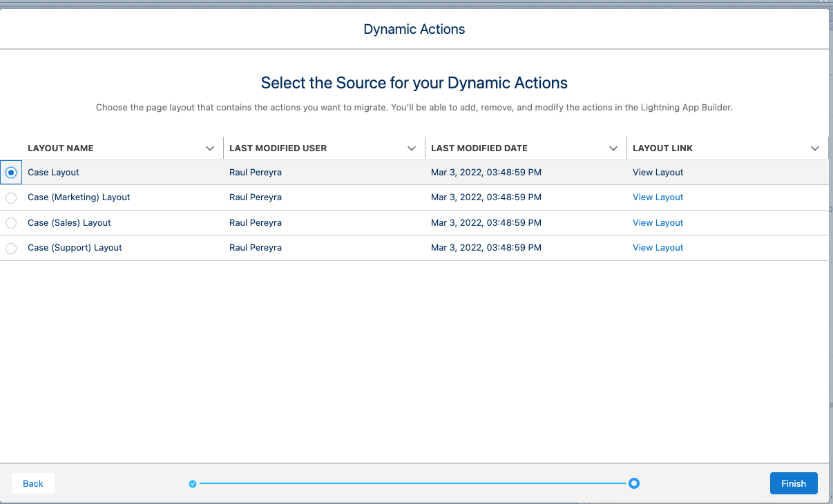
Task: Pick the Case (Support) Layout radio button
Action: [11, 249]
